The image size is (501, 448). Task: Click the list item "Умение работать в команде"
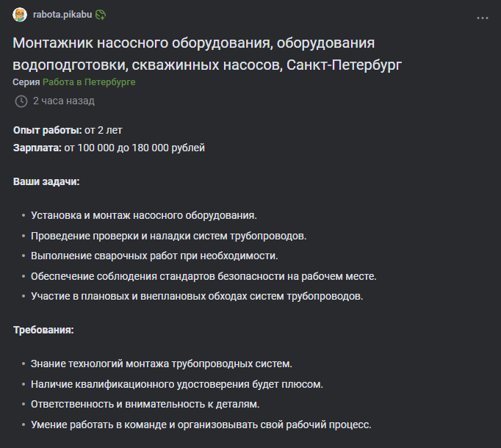(201, 424)
